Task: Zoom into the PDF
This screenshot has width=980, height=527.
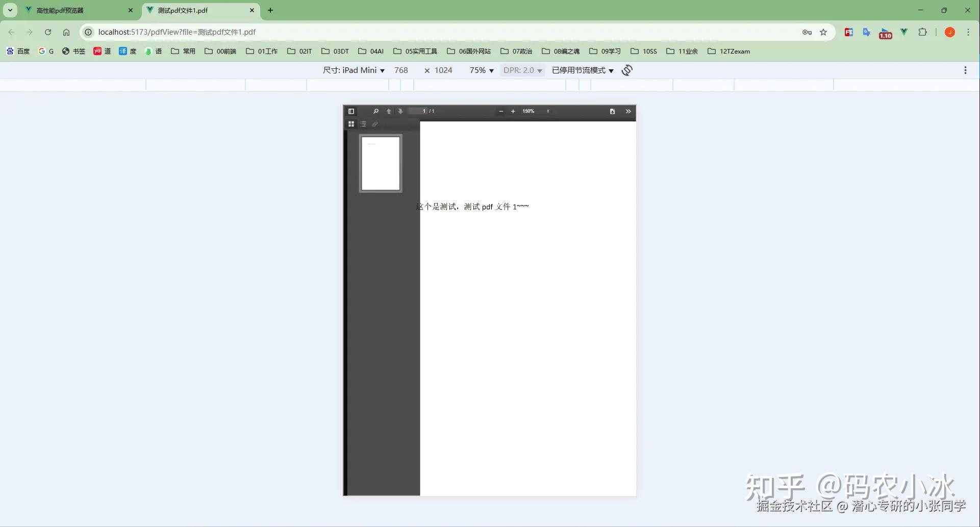Action: tap(513, 111)
